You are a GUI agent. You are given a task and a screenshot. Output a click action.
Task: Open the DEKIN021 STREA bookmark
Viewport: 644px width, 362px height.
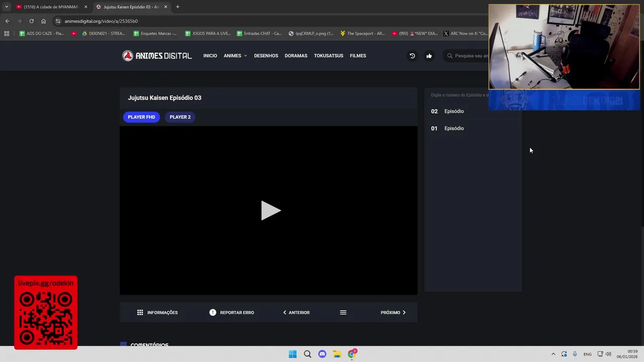(x=104, y=33)
